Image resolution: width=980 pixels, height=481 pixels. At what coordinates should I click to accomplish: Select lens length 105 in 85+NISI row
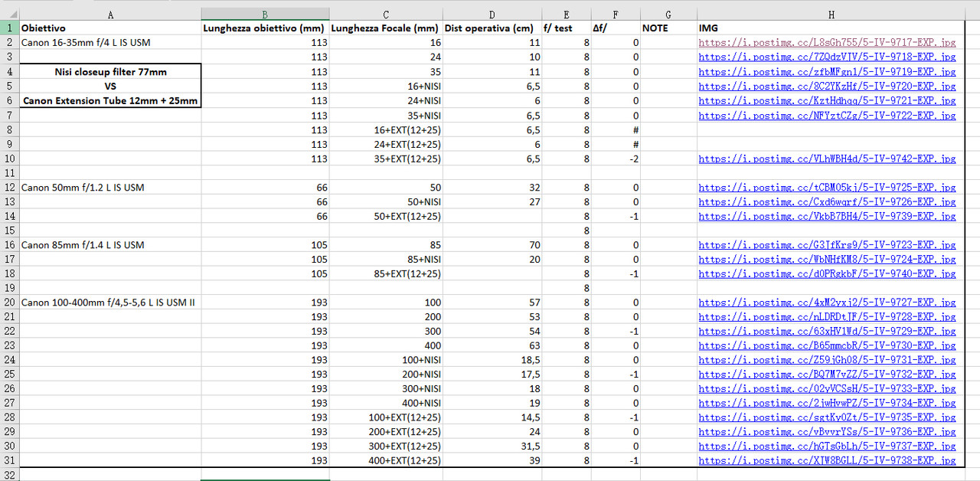click(266, 260)
